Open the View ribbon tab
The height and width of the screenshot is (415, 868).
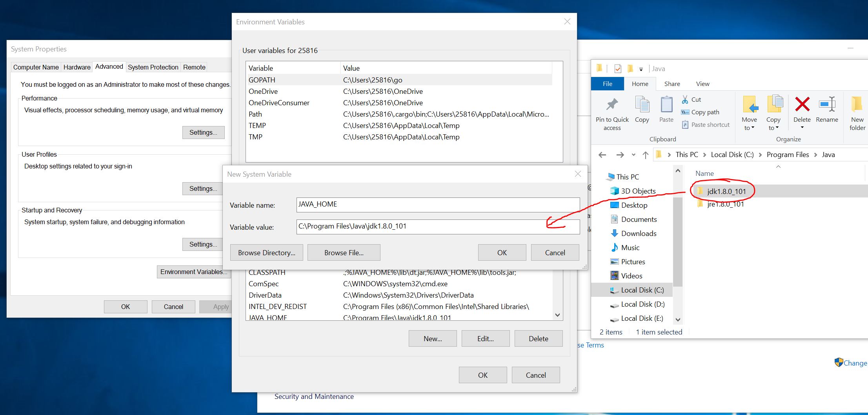tap(702, 84)
